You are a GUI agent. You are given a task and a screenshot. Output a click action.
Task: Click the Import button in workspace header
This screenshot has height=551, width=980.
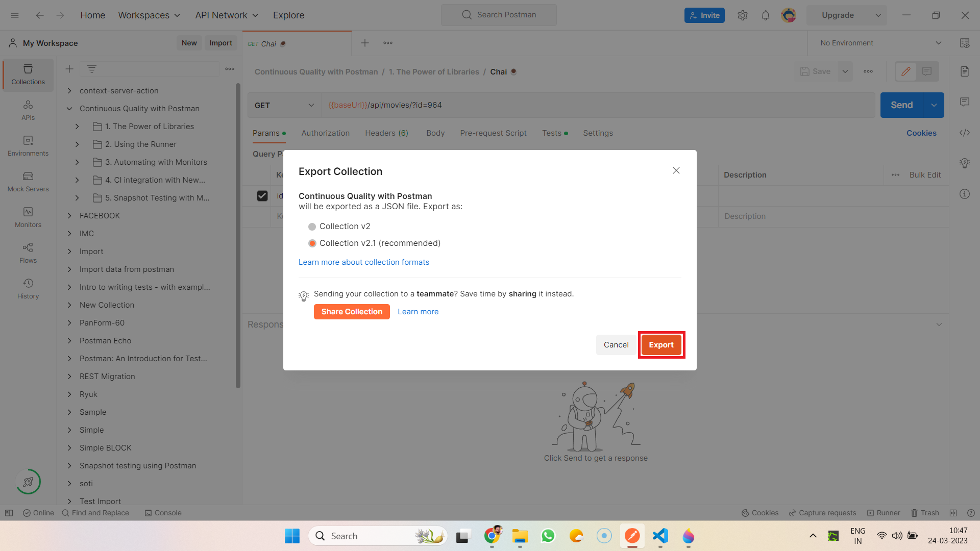pyautogui.click(x=220, y=43)
